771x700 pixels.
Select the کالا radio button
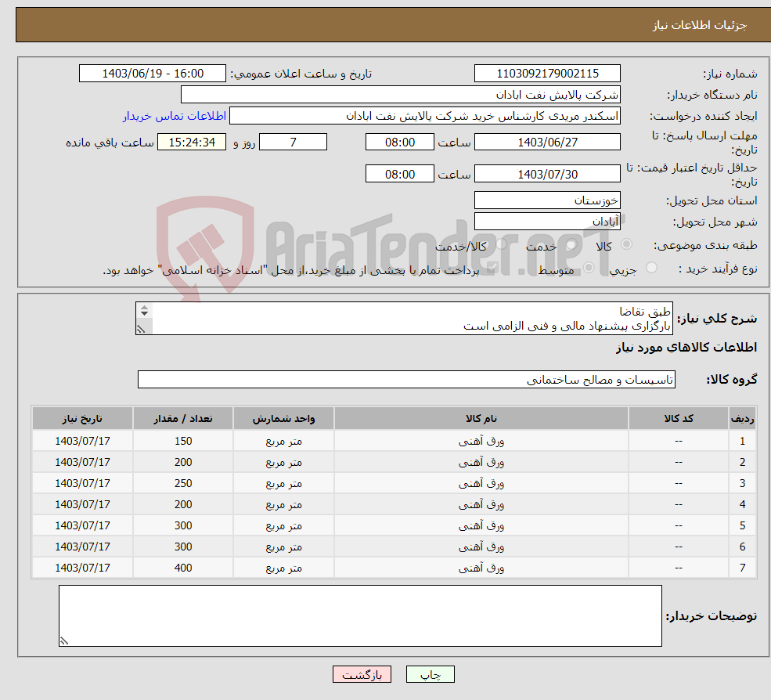coord(626,244)
